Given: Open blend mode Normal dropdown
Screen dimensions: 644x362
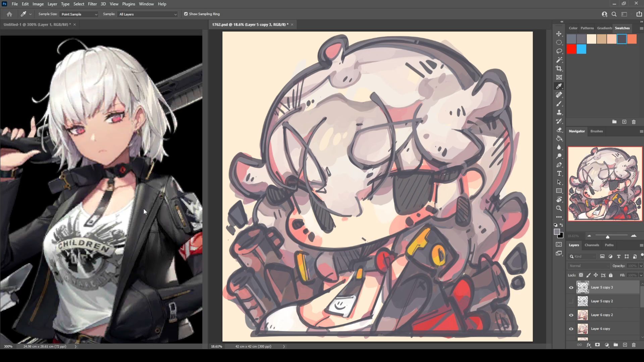Looking at the screenshot, I should [589, 266].
